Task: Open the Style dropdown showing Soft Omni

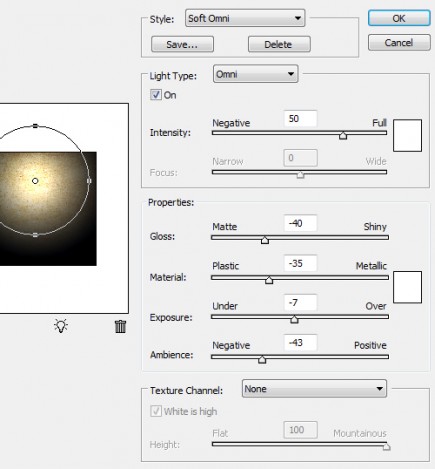Action: (245, 18)
